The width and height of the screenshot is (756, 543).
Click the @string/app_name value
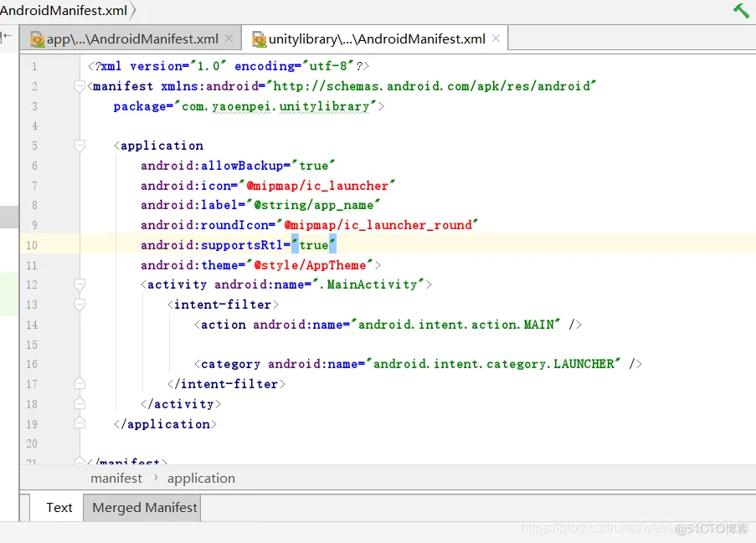click(x=314, y=205)
